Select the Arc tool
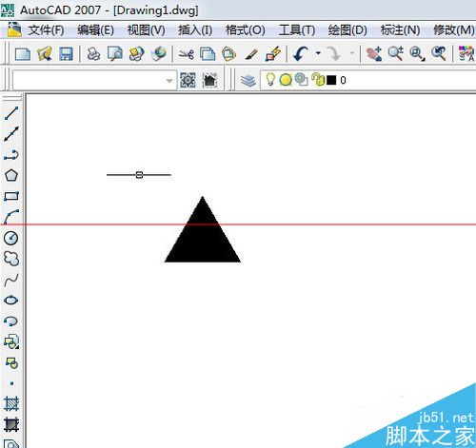The image size is (476, 448). pos(11,217)
